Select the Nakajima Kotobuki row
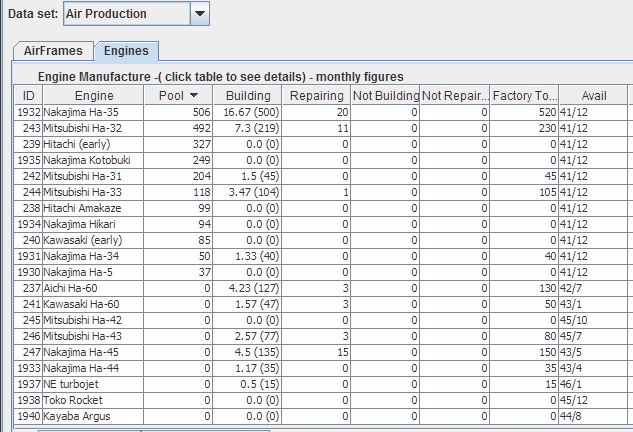633x432 pixels. pos(321,160)
